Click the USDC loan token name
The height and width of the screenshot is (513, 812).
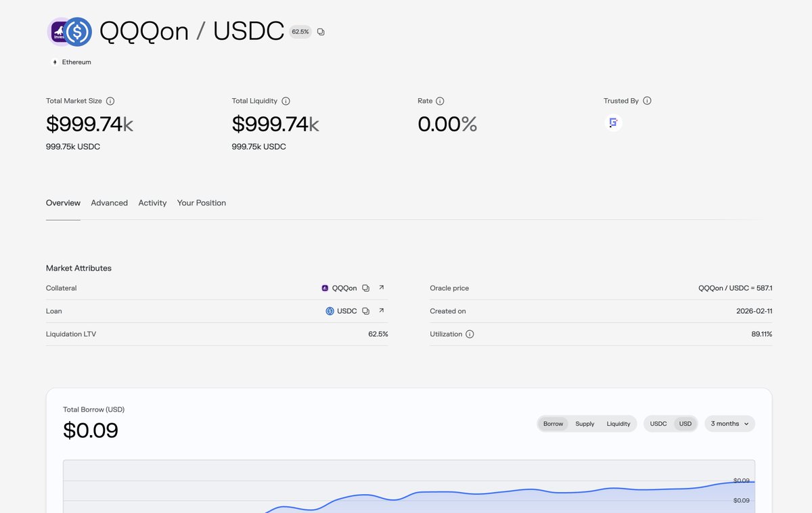click(x=347, y=311)
